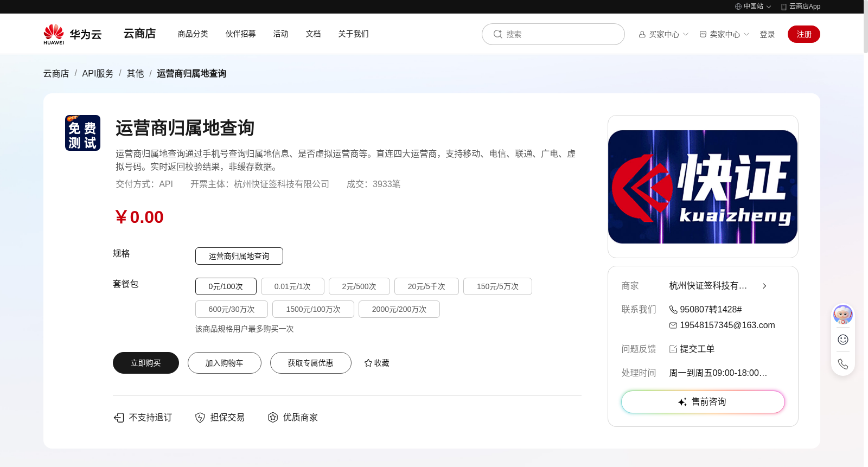
Task: Choose the 20元/5千次 package
Action: coord(426,286)
